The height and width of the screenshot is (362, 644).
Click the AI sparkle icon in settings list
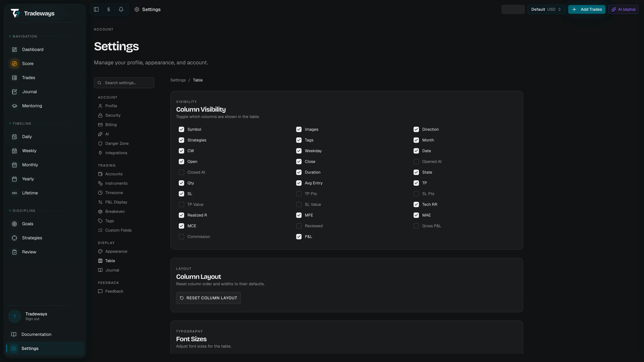(100, 134)
